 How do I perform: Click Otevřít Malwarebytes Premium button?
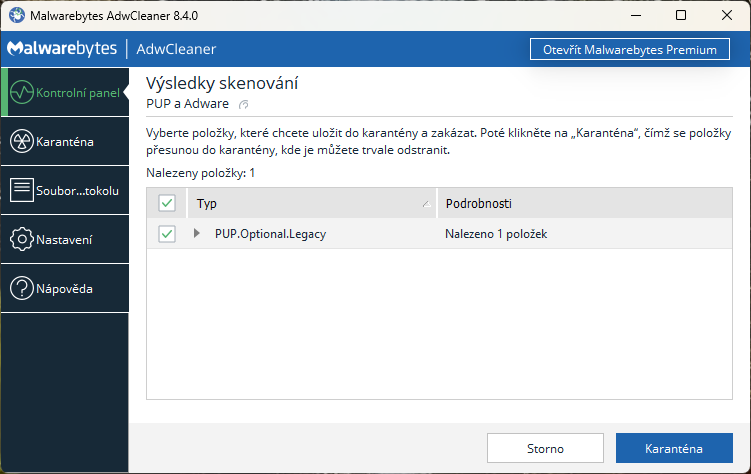[x=629, y=49]
